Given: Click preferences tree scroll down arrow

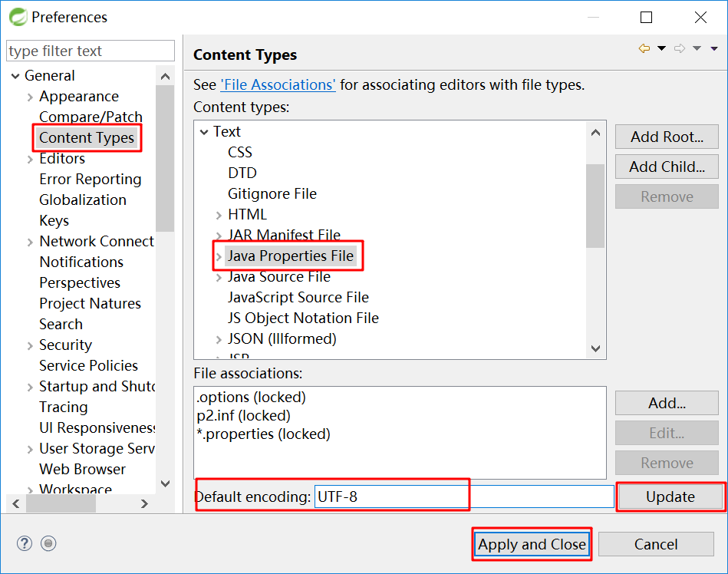Looking at the screenshot, I should pyautogui.click(x=165, y=484).
